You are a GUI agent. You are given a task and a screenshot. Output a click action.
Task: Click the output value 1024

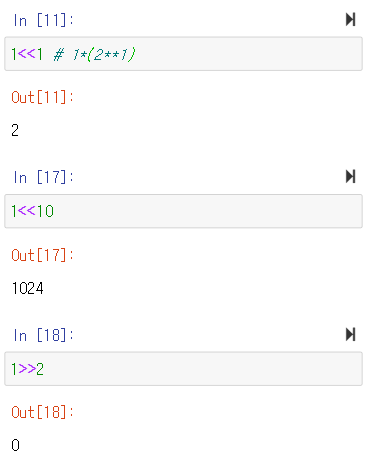click(x=27, y=288)
